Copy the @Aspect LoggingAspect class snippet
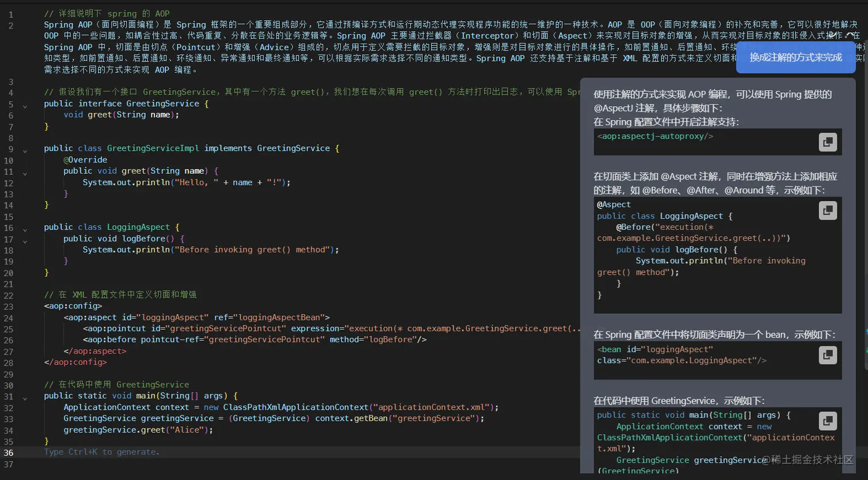Viewport: 868px width, 480px height. (x=827, y=210)
